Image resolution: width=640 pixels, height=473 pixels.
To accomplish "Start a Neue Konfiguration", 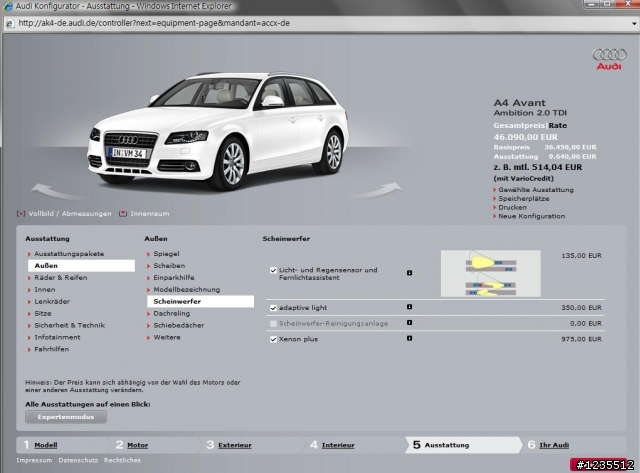I will [531, 216].
